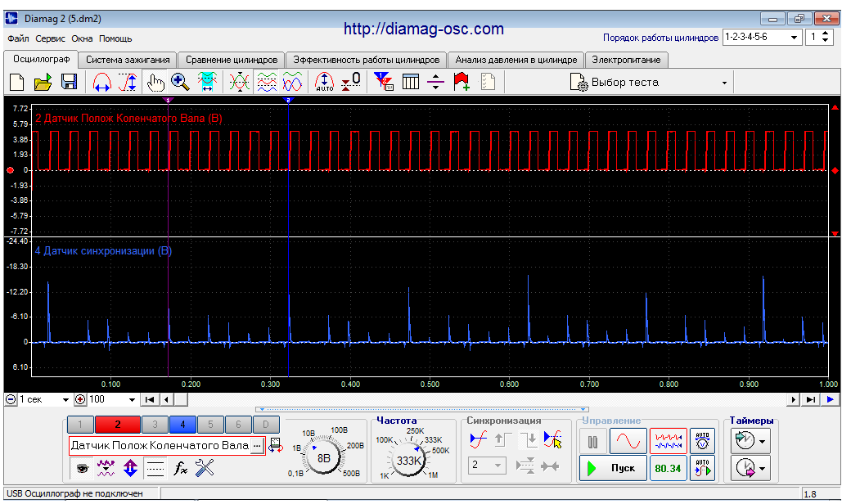The width and height of the screenshot is (851, 504).
Task: Toggle channel visibility eye icon
Action: coord(82,468)
